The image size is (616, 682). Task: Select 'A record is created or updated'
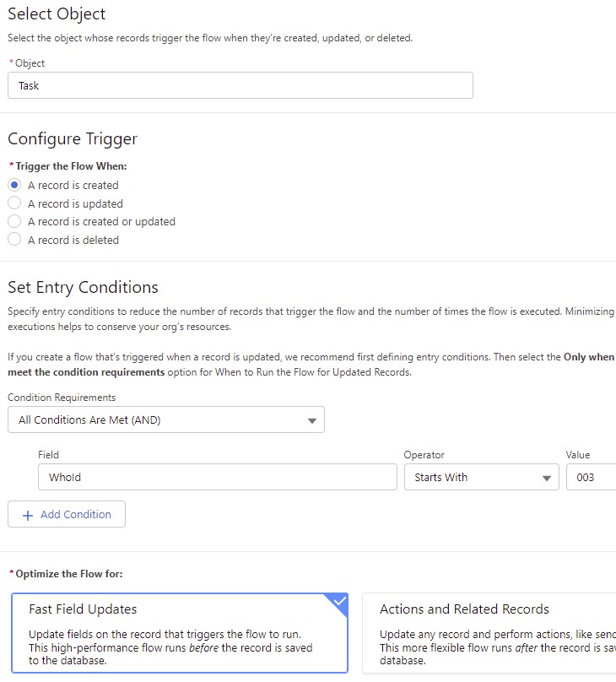(x=14, y=221)
